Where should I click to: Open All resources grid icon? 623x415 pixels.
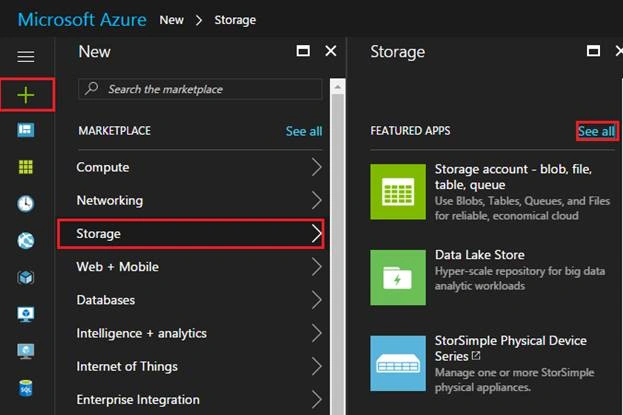[x=26, y=167]
